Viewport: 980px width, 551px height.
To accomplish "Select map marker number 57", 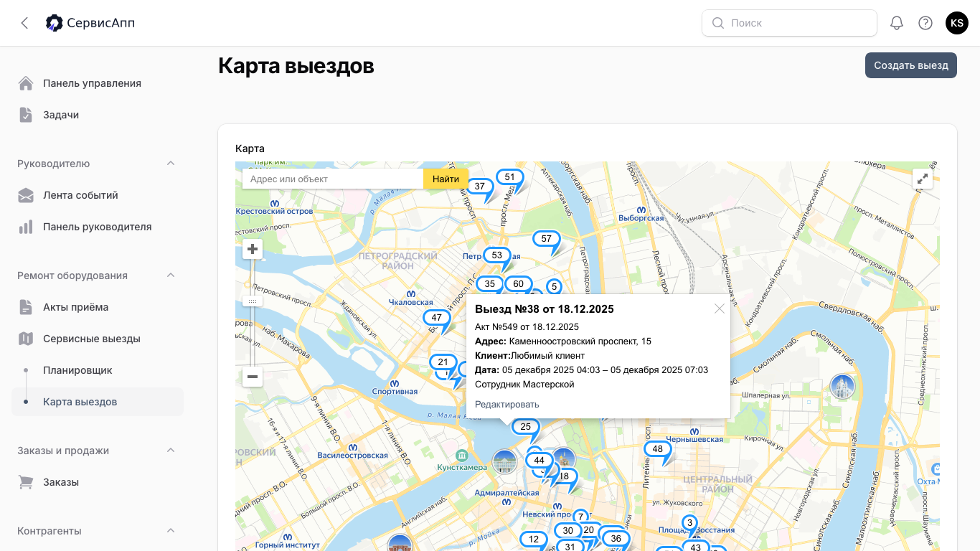I will pos(546,239).
